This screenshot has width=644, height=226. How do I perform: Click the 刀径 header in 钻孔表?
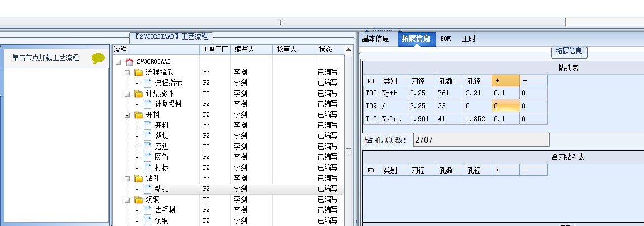tap(422, 81)
